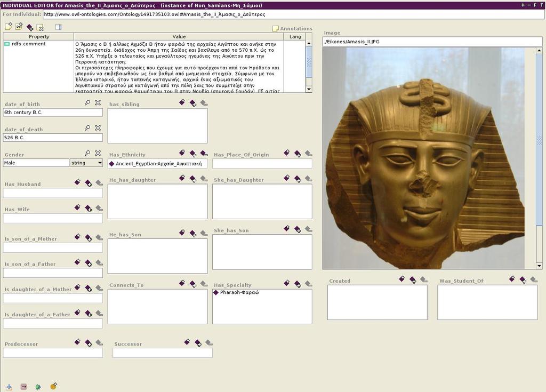546x392 pixels.
Task: Click the add resource icon above Property column
Action: (30, 27)
